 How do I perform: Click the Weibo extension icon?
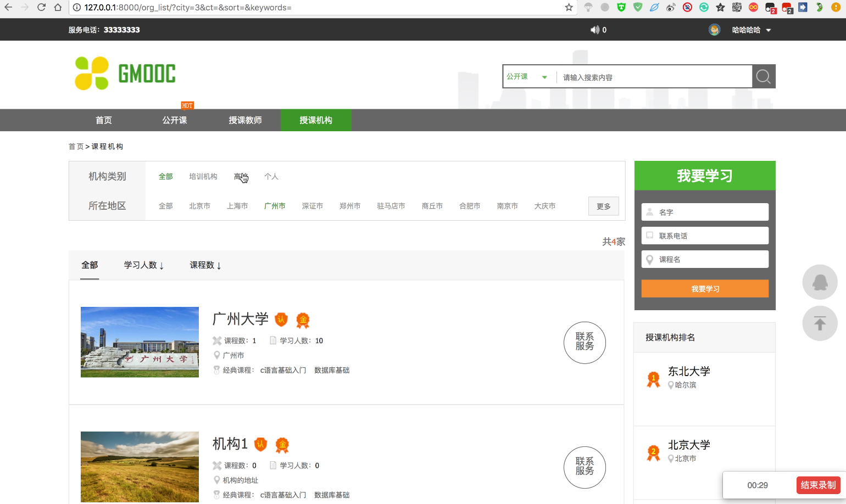tap(671, 8)
